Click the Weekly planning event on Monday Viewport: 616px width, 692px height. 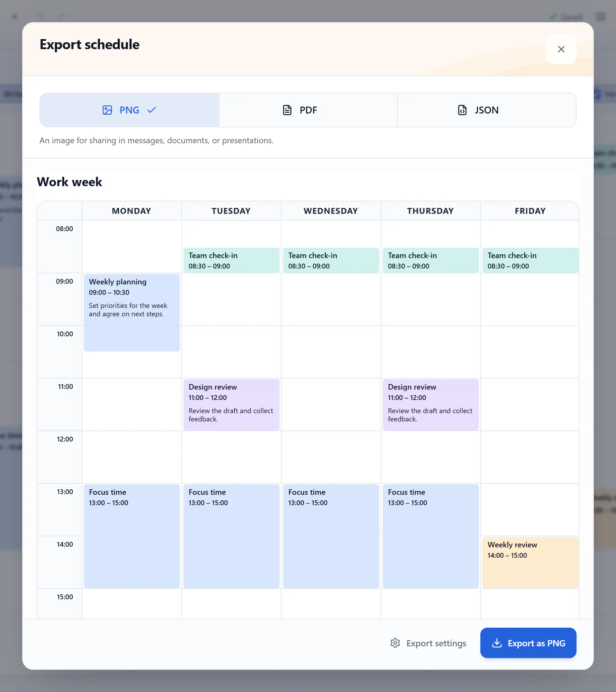pyautogui.click(x=132, y=313)
